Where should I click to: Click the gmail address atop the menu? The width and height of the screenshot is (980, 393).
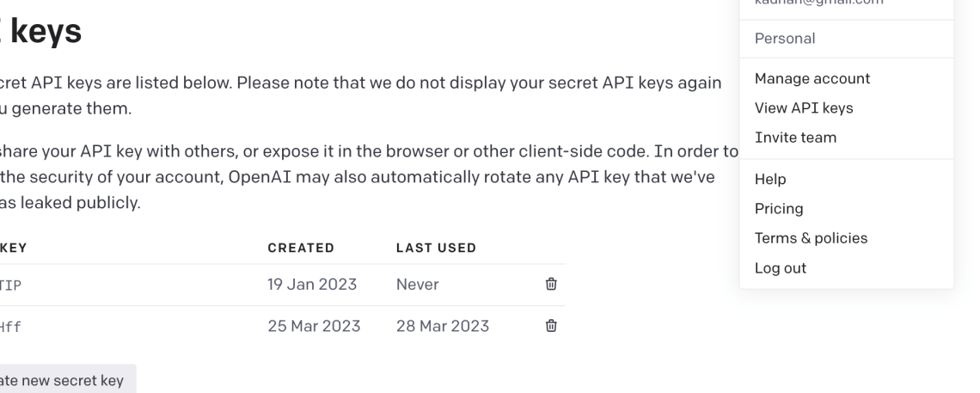[818, 2]
